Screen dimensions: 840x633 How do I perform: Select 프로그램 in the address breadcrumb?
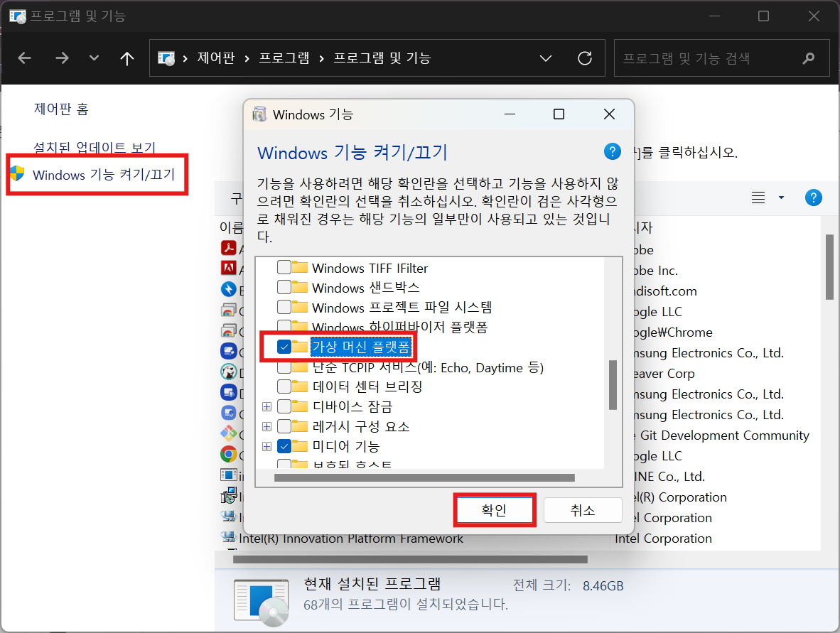click(284, 58)
